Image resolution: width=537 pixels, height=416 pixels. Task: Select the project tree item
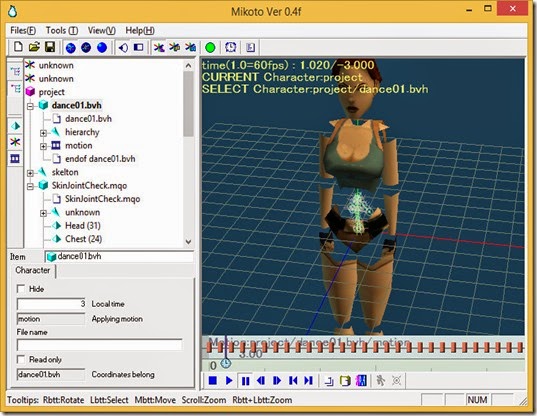52,92
